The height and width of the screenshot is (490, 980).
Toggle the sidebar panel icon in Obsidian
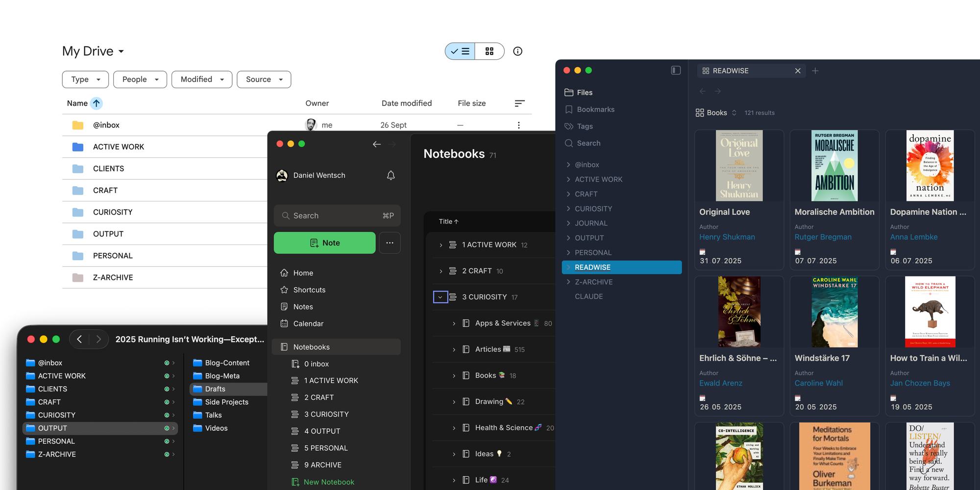(676, 71)
